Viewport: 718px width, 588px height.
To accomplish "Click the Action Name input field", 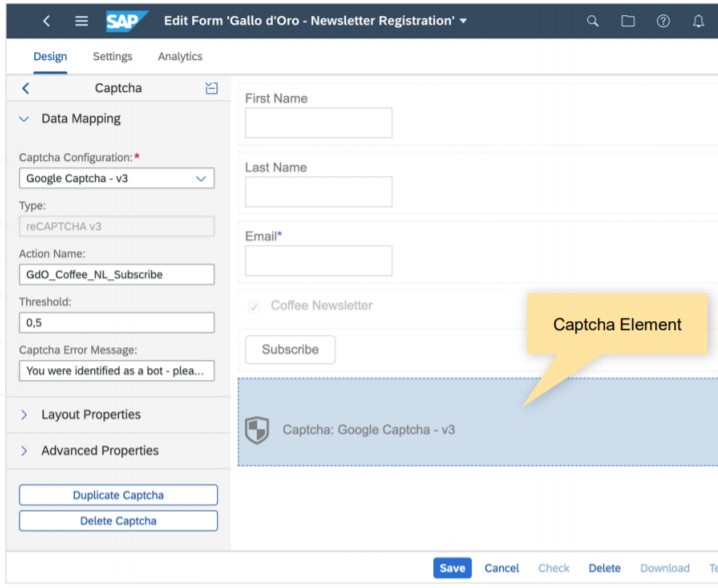I will coord(116,274).
